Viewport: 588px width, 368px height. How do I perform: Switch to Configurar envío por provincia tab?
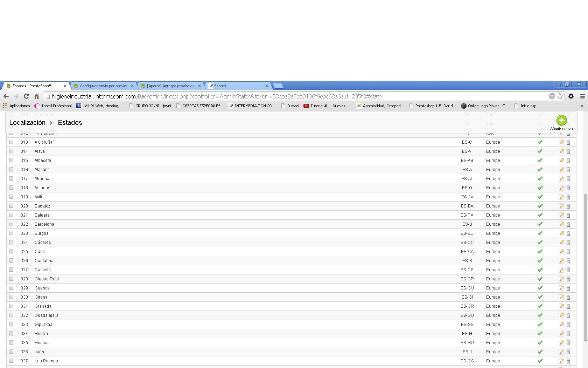103,86
